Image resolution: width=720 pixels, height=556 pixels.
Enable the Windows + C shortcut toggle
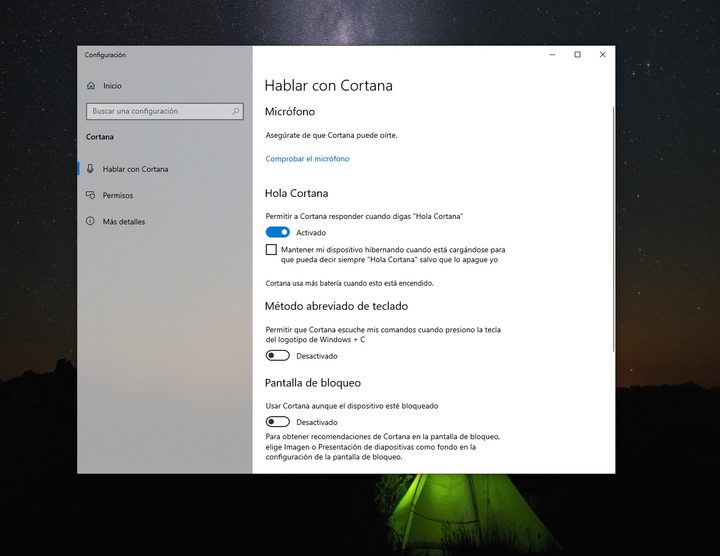coord(277,356)
